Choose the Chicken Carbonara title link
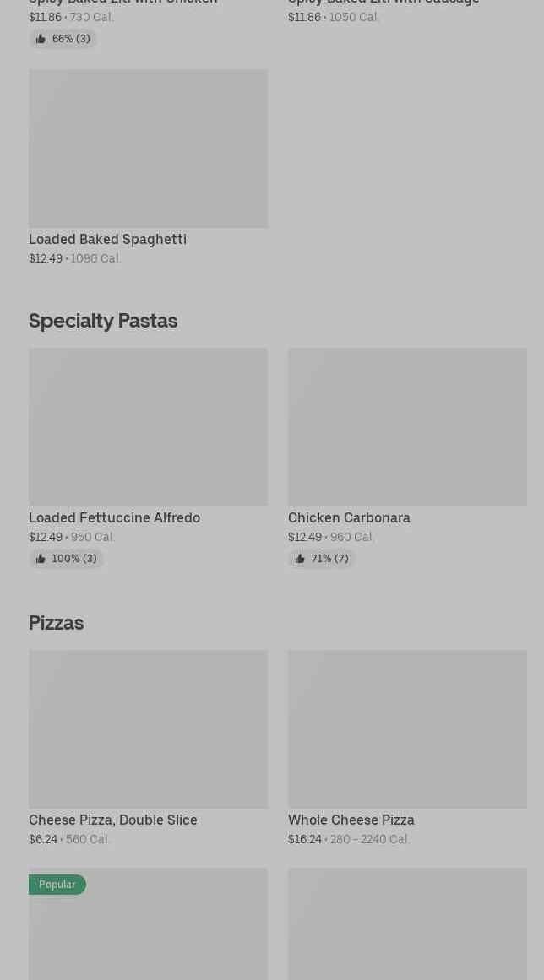 (349, 517)
